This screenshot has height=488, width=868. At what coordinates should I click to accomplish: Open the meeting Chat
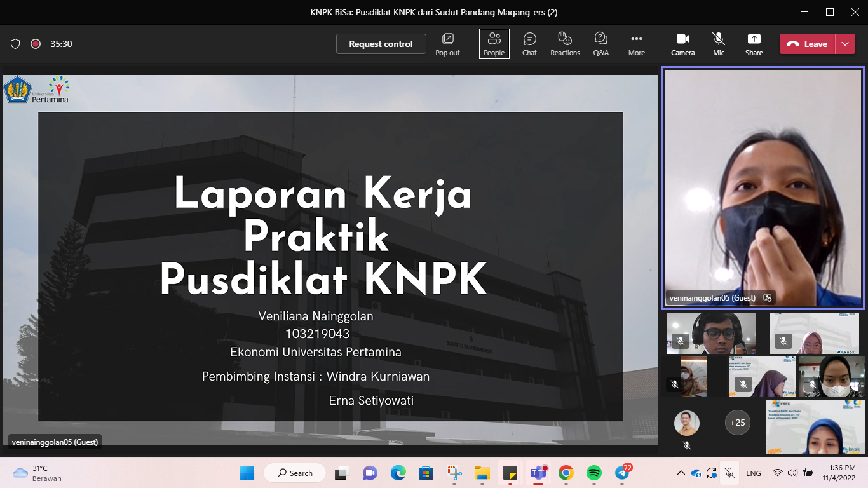pos(529,44)
